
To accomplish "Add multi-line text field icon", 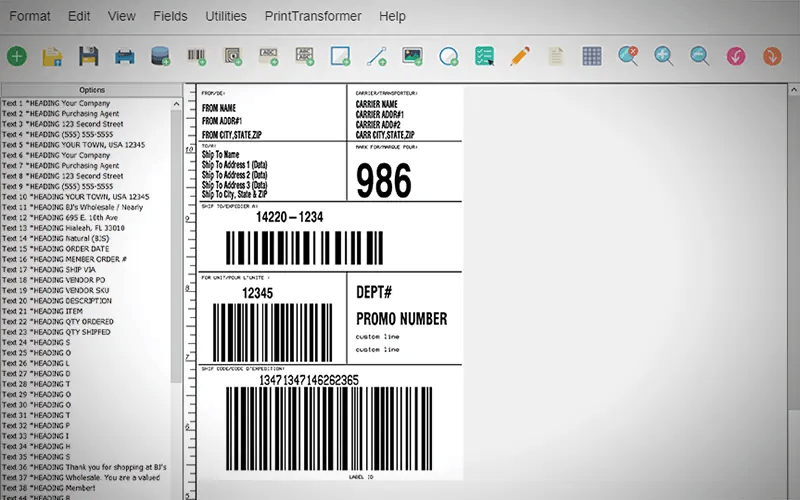I will coord(305,56).
